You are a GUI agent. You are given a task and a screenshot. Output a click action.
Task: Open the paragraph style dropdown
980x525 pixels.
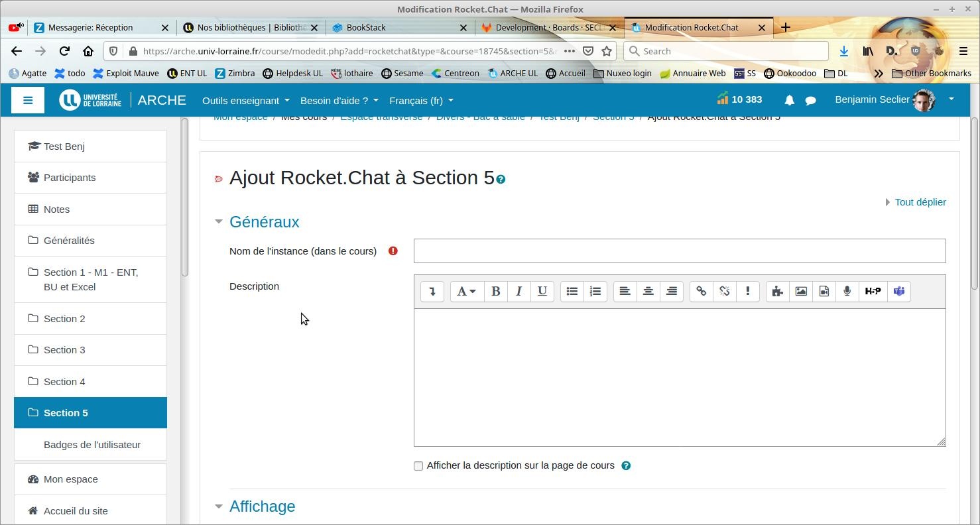(466, 291)
